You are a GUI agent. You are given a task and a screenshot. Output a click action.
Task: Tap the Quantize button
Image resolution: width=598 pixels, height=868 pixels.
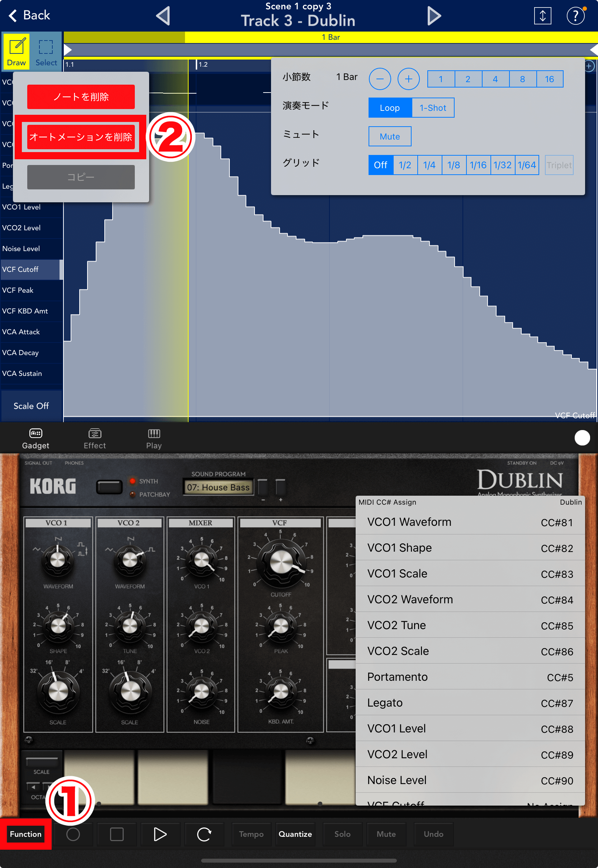pos(295,834)
